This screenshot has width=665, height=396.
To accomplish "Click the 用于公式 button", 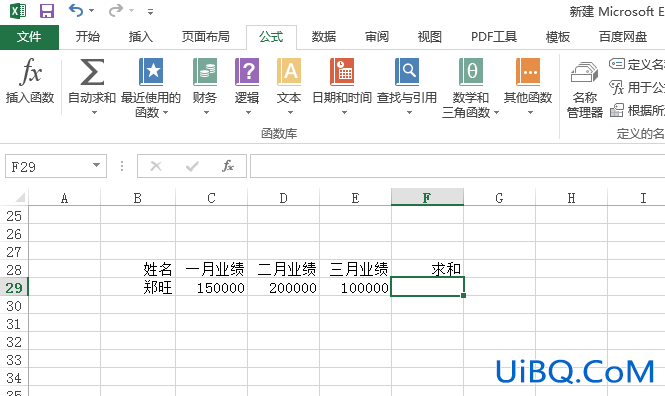I will (x=637, y=87).
